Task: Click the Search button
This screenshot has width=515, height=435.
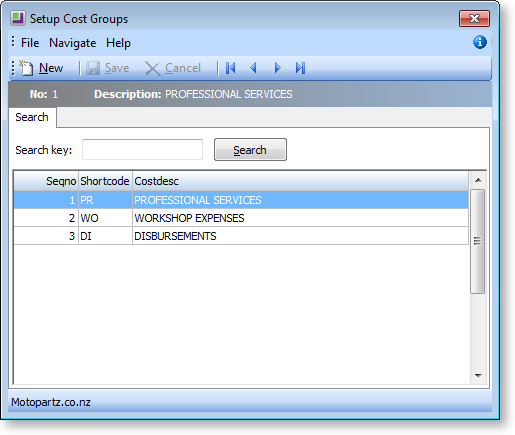Action: [250, 150]
